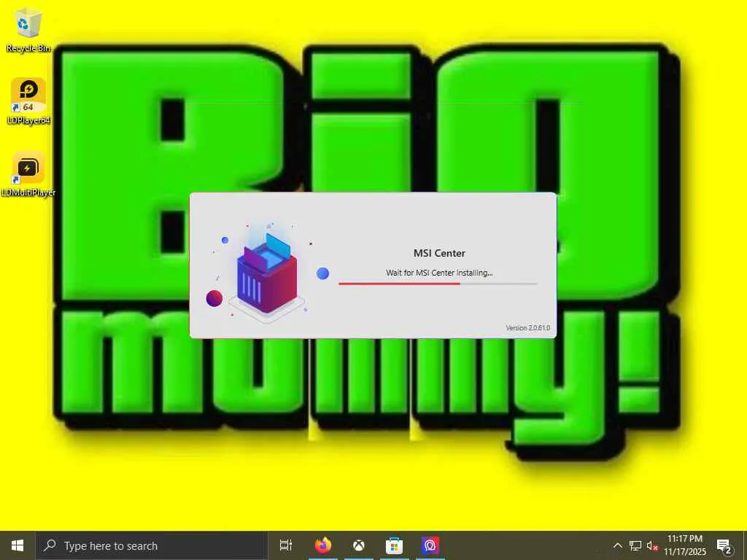Screen dimensions: 747x560
Task: Switch to the MSI Center installer taskbar icon
Action: (x=430, y=545)
